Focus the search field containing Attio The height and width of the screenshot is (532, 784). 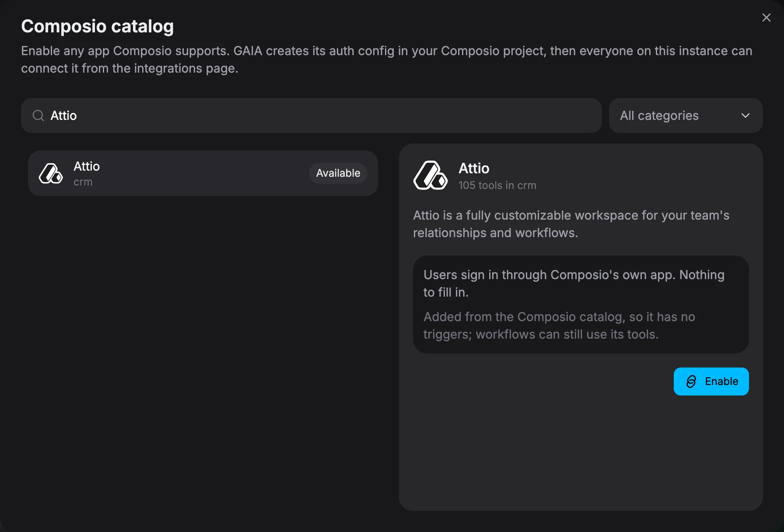[x=311, y=115]
